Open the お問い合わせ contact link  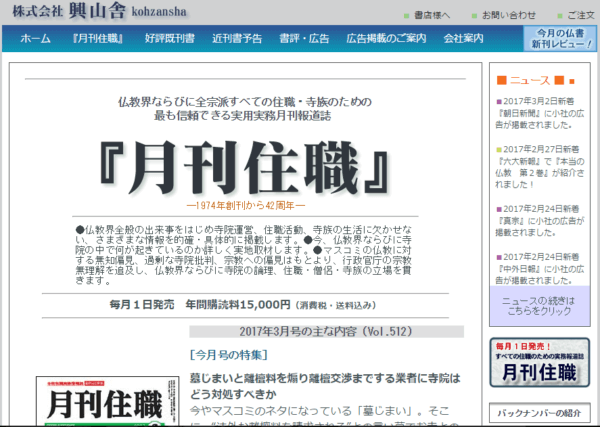point(509,15)
